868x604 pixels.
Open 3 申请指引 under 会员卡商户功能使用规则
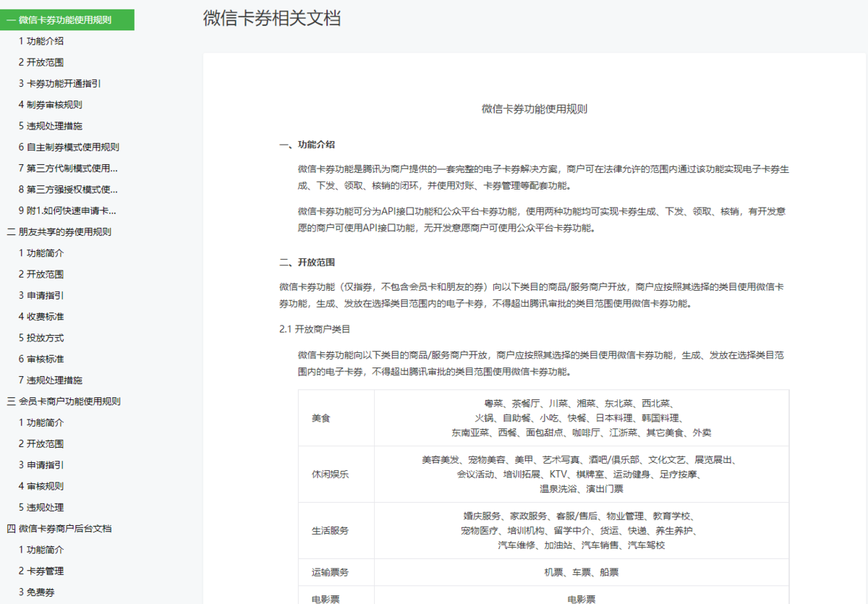coord(41,464)
